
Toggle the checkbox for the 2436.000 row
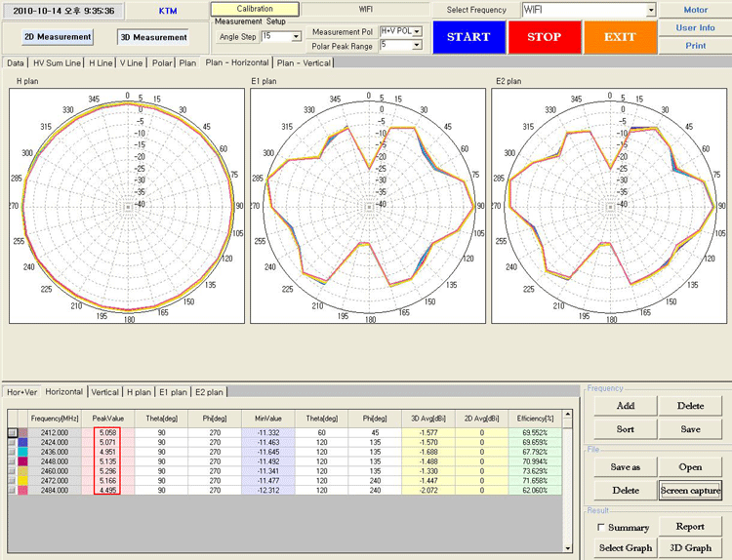12,452
